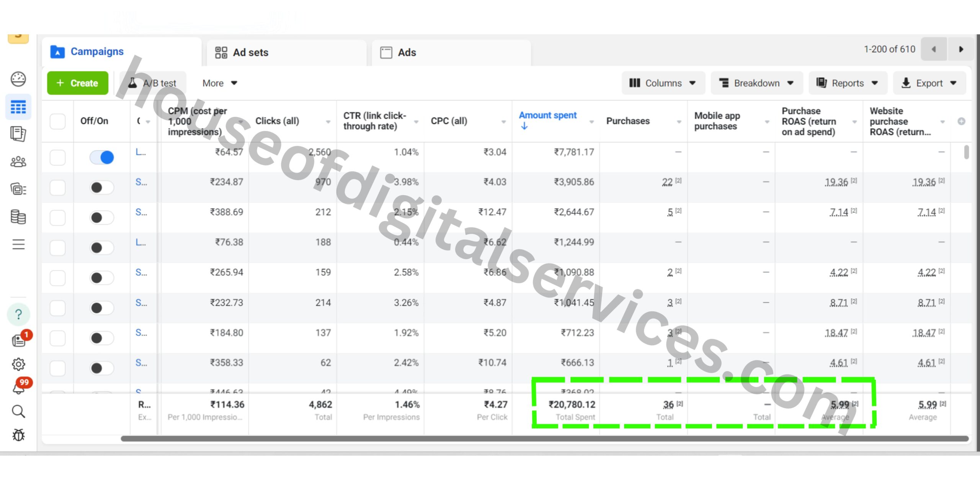Image resolution: width=980 pixels, height=490 pixels.
Task: Open the account overview gauge icon
Action: (x=18, y=79)
